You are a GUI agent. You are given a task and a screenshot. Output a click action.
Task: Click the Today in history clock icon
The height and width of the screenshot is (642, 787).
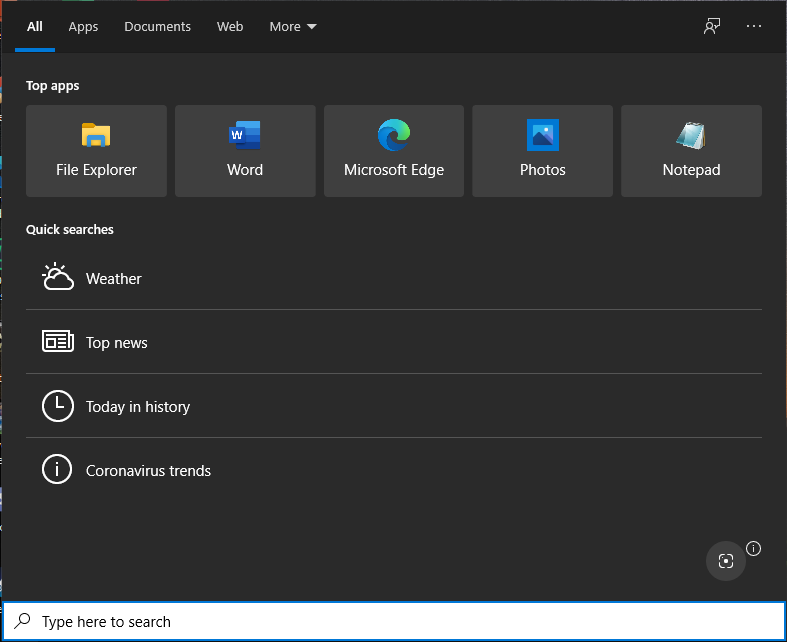click(58, 406)
